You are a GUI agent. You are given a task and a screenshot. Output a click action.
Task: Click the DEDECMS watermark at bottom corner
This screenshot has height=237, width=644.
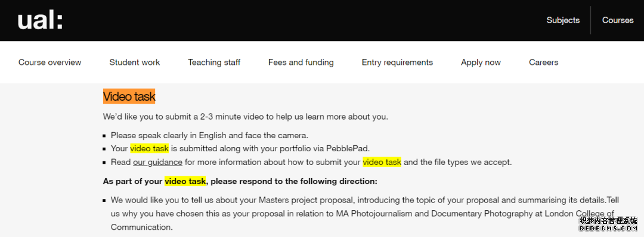click(608, 226)
